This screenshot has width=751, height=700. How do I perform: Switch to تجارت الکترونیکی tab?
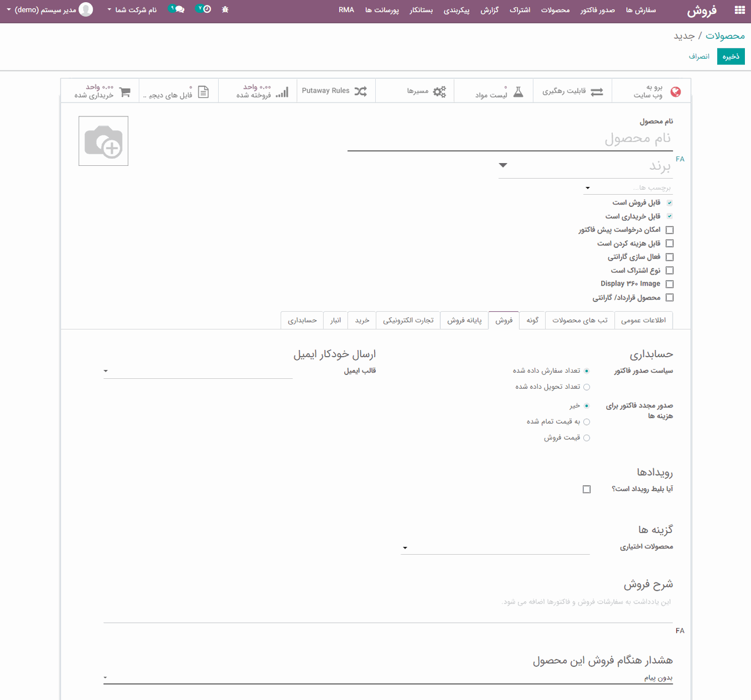point(407,320)
